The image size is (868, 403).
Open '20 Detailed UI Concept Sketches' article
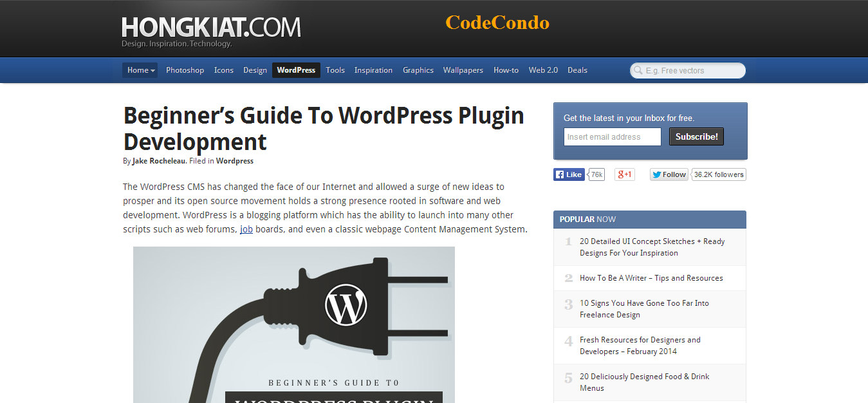pos(652,247)
